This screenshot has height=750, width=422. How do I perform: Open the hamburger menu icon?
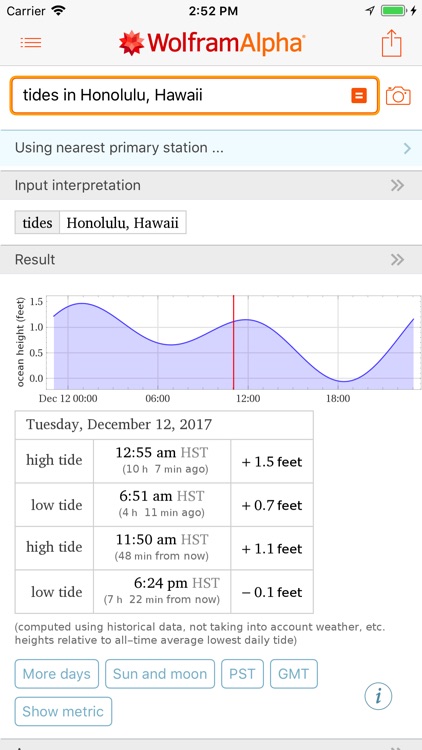(x=31, y=43)
